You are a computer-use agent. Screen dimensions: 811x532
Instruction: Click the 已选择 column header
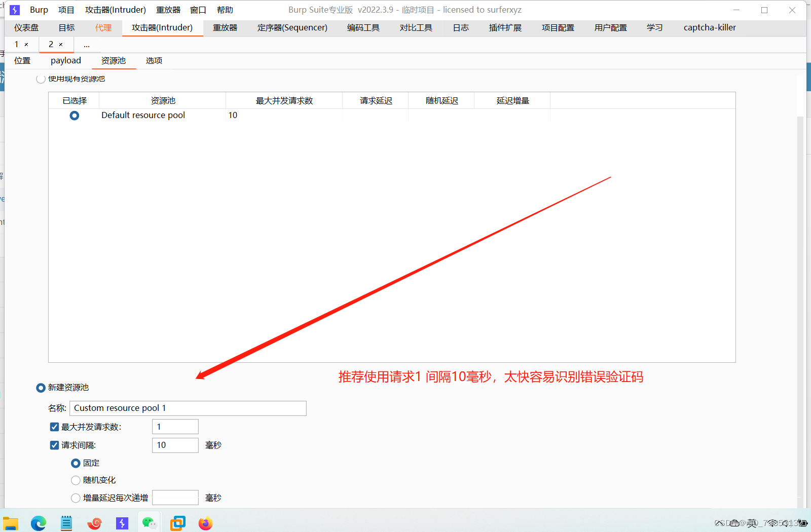click(x=75, y=101)
